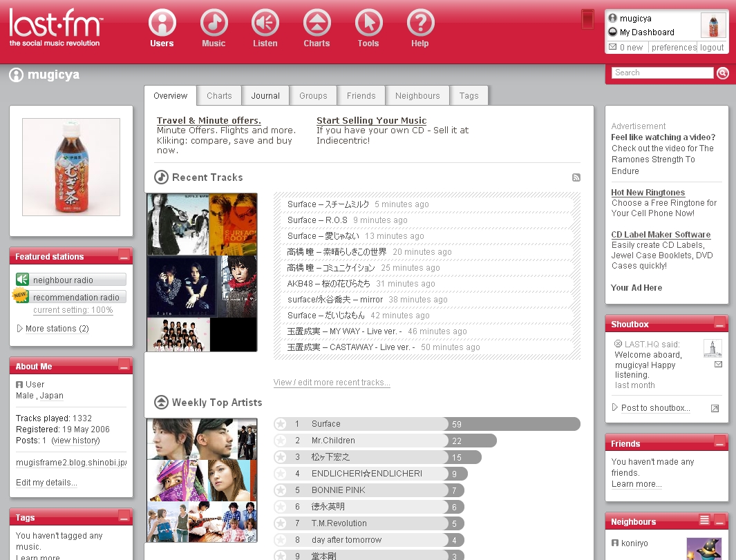
Task: Open the Music section icon
Action: [x=214, y=23]
